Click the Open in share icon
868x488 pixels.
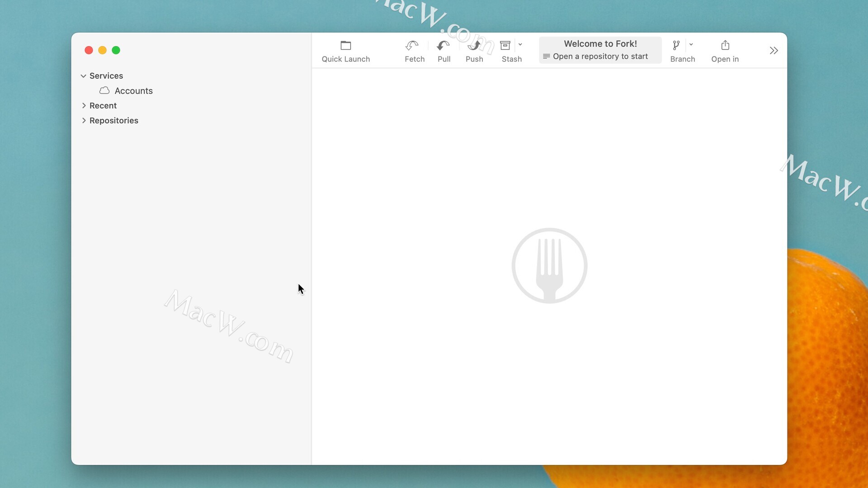click(725, 45)
